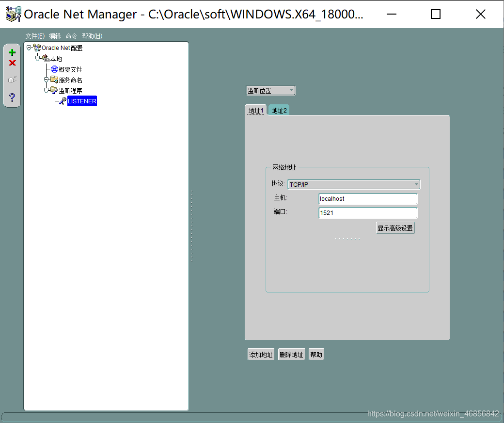Collapse the 监听程序 tree node
This screenshot has height=423, width=504.
coord(47,90)
